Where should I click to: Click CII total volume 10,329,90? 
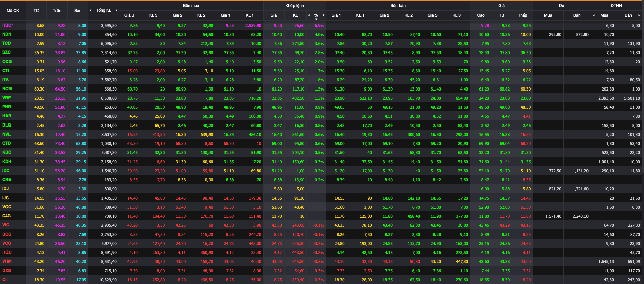click(x=108, y=280)
